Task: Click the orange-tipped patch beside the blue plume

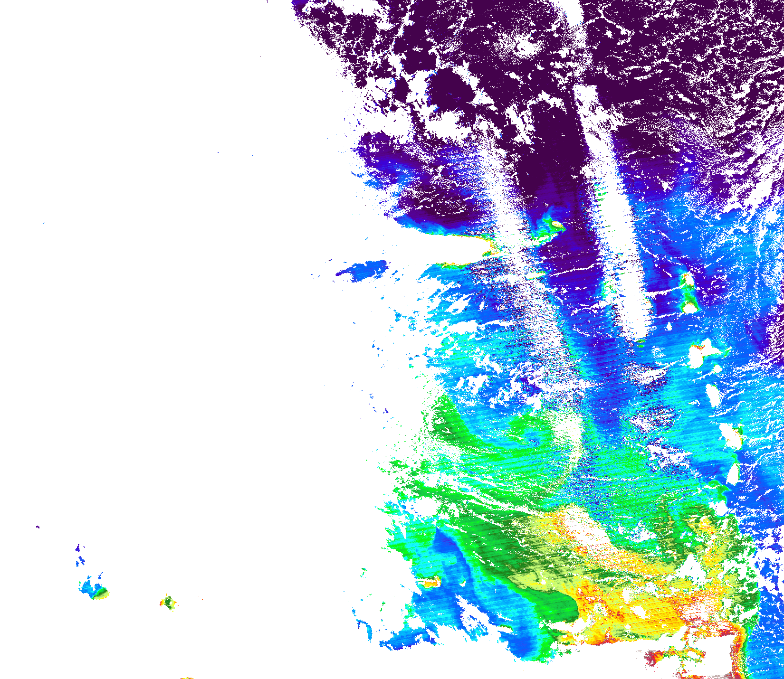Action: (430, 582)
